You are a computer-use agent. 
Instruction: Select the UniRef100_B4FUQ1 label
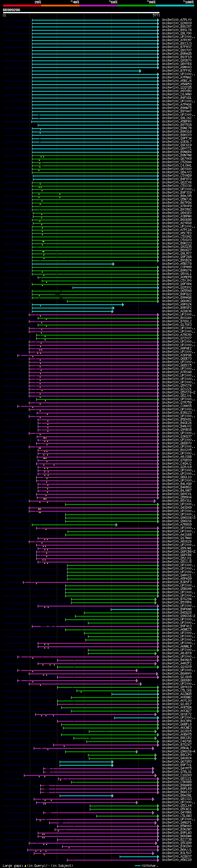[x=177, y=98]
